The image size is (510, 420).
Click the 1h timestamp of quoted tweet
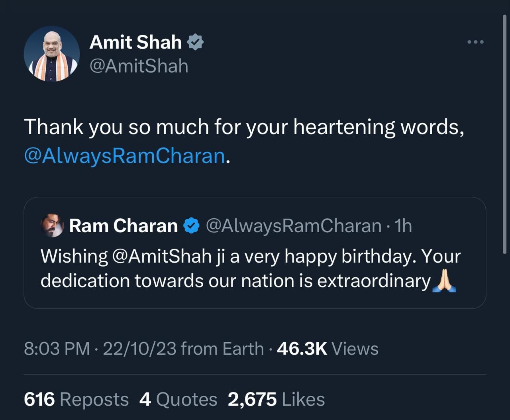[403, 226]
